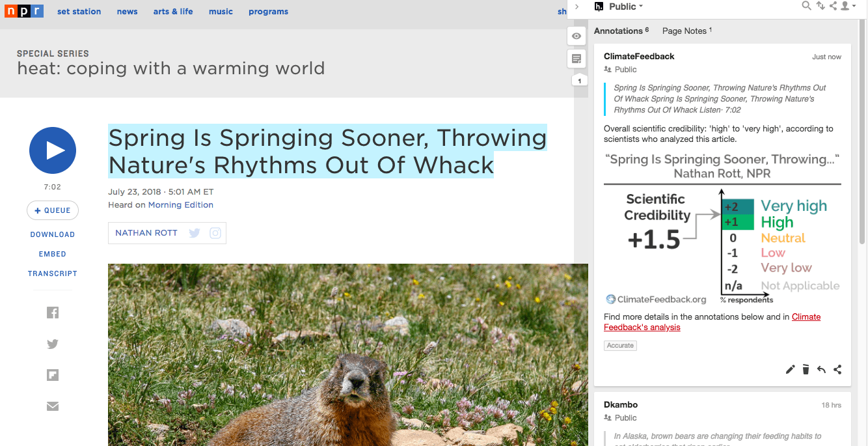The image size is (868, 446).
Task: Share the ClimateFeedback annotation
Action: point(837,370)
